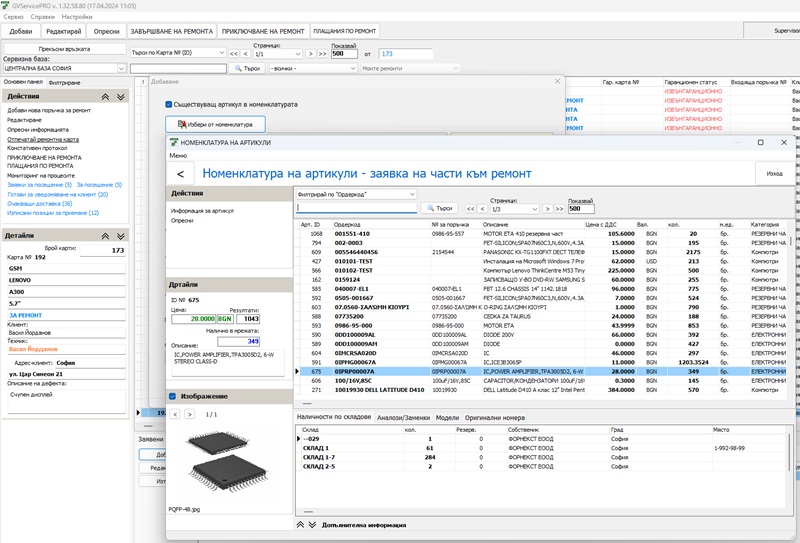Click Прекъсни връзката button
The image size is (800, 543).
(64, 49)
